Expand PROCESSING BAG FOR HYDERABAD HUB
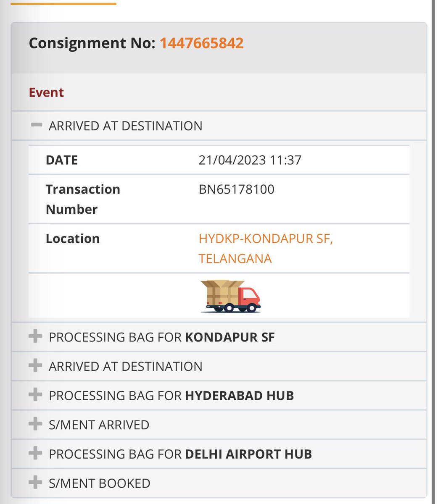This screenshot has width=438, height=504. click(219, 395)
